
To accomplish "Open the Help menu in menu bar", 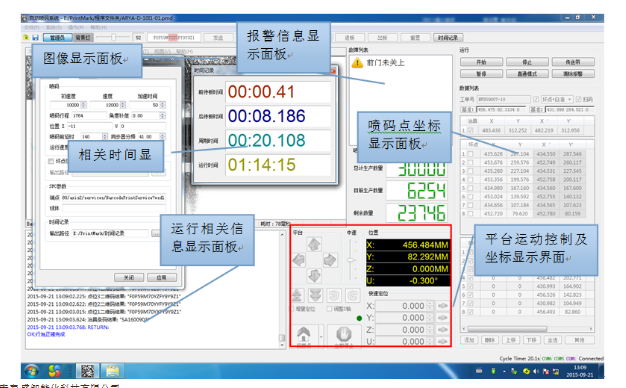I will point(98,27).
